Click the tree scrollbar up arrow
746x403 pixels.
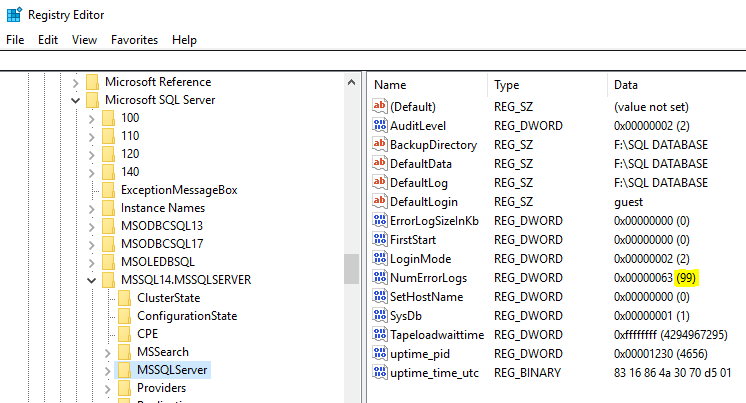(352, 82)
